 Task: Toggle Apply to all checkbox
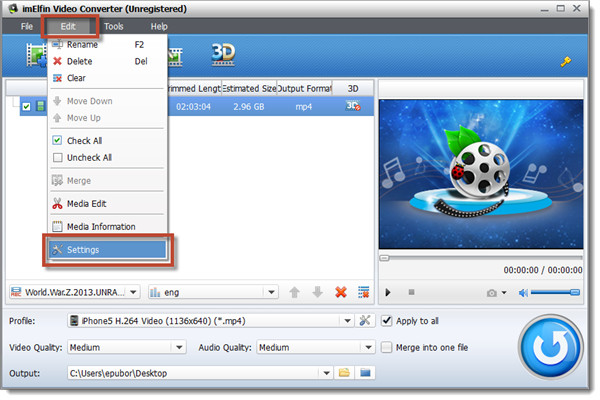pyautogui.click(x=387, y=320)
